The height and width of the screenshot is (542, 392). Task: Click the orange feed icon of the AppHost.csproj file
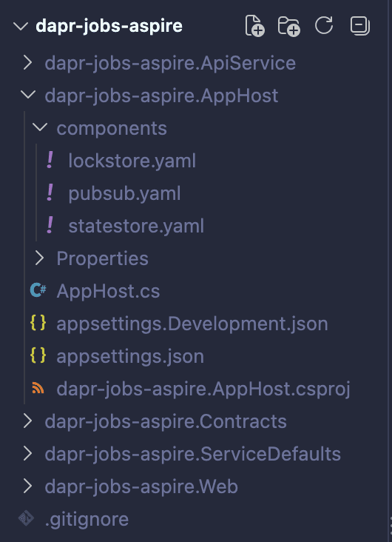[x=38, y=388]
